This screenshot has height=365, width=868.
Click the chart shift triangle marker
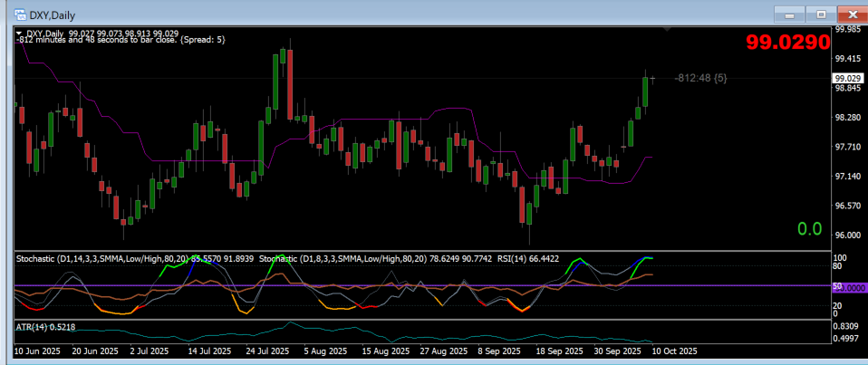668,31
